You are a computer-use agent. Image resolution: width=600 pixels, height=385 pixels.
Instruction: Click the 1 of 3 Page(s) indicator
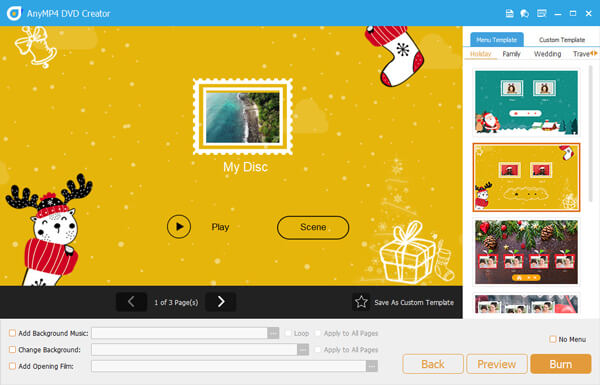(176, 302)
